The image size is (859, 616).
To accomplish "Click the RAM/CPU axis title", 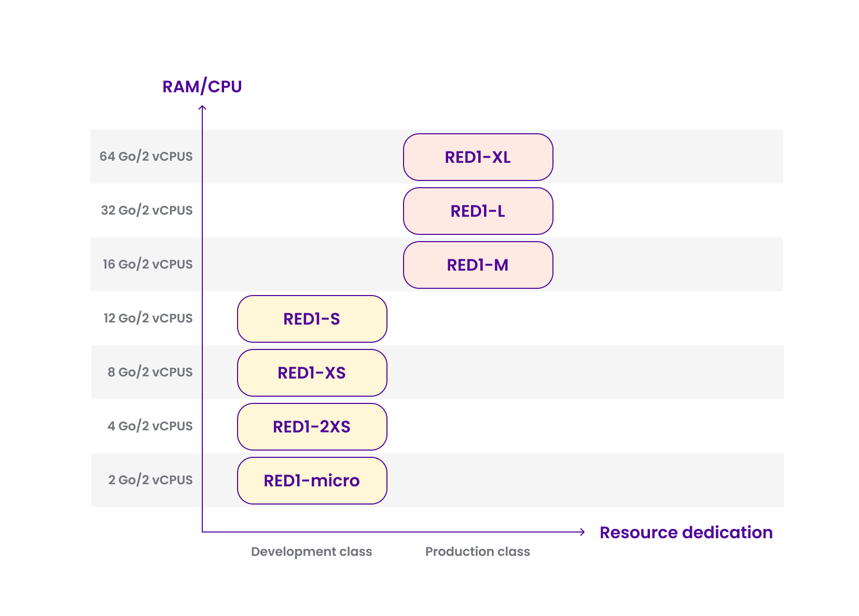I will tap(202, 87).
